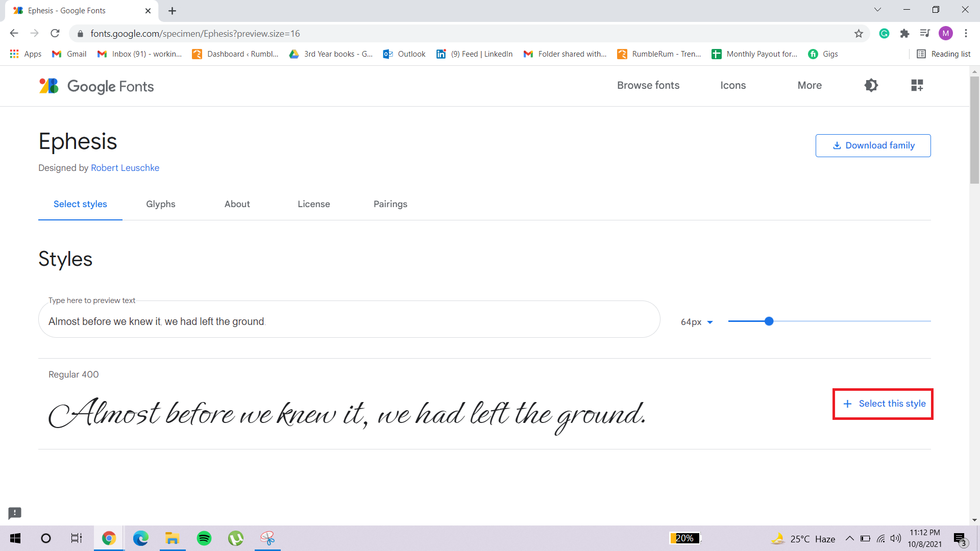Viewport: 980px width, 551px height.
Task: Open Microsoft Edge from taskbar
Action: [140, 538]
